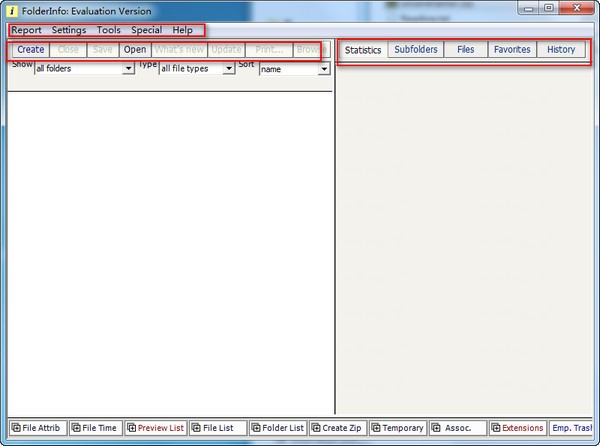This screenshot has width=600, height=446.
Task: Switch to the Files tab
Action: coord(466,50)
